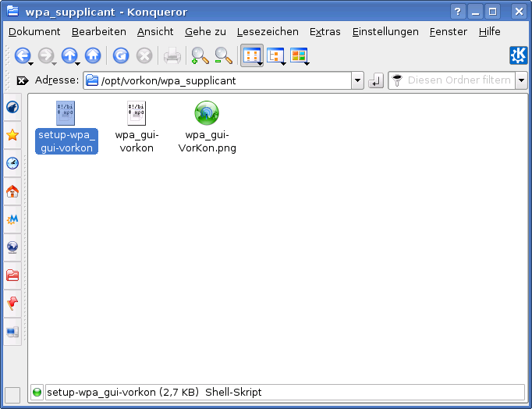The height and width of the screenshot is (409, 532).
Task: Zoom in with magnifier plus icon
Action: [200, 55]
